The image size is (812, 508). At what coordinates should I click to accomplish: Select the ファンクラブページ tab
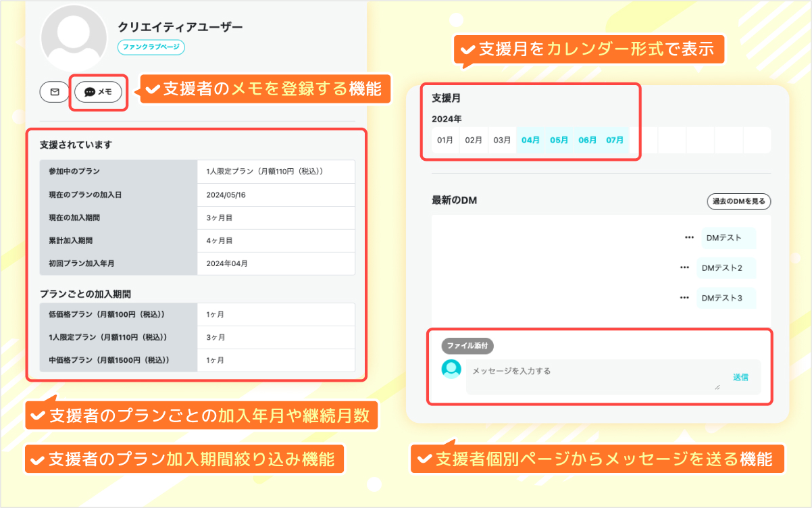pyautogui.click(x=151, y=48)
